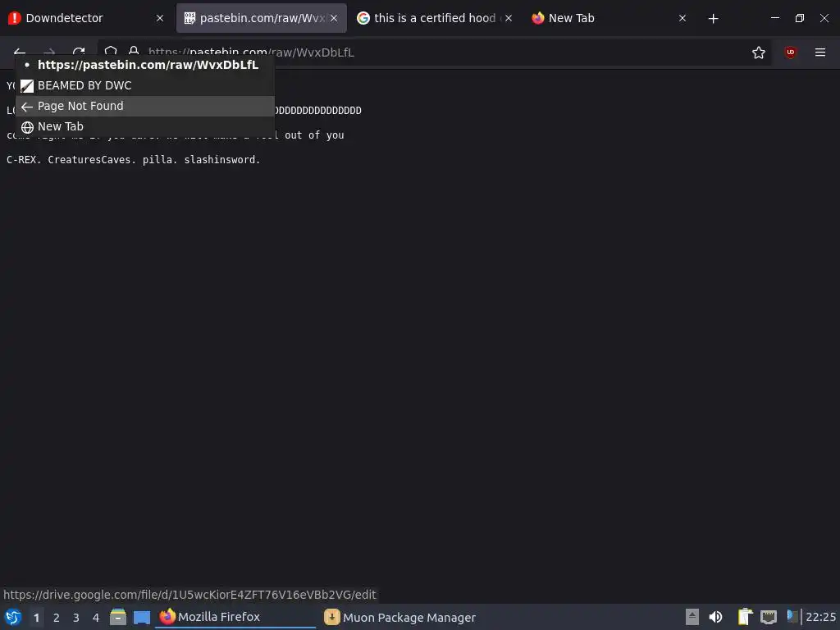The width and height of the screenshot is (840, 630).
Task: Go back to BEAMED BY DWC
Action: pos(145,85)
